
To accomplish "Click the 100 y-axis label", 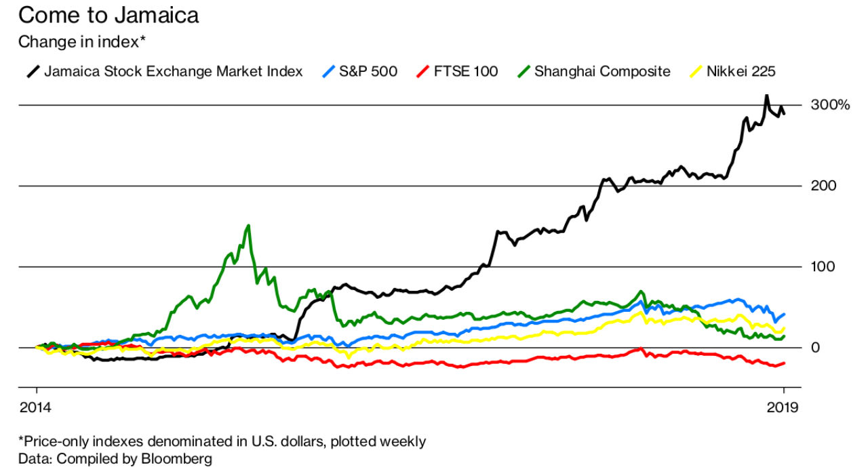I will point(823,266).
